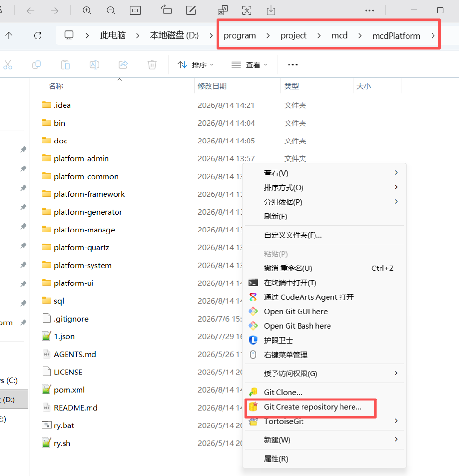The image size is (459, 476).
Task: Select 护眼卫士 menu entry
Action: coord(324,340)
